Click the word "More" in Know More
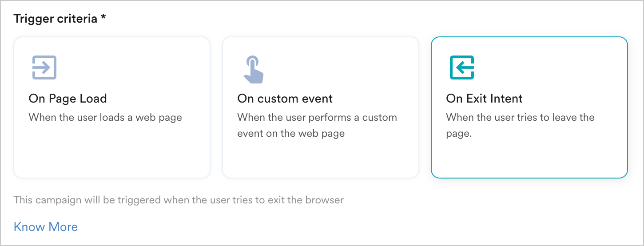644x246 pixels. (63, 227)
